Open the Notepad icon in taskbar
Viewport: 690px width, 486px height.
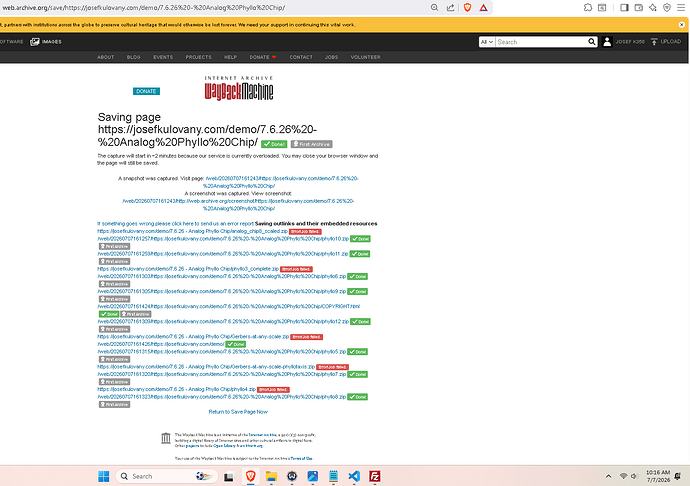(333, 476)
